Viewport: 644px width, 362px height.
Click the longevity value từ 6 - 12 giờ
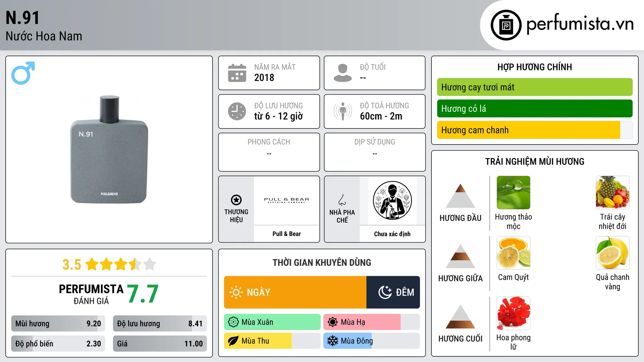click(278, 116)
